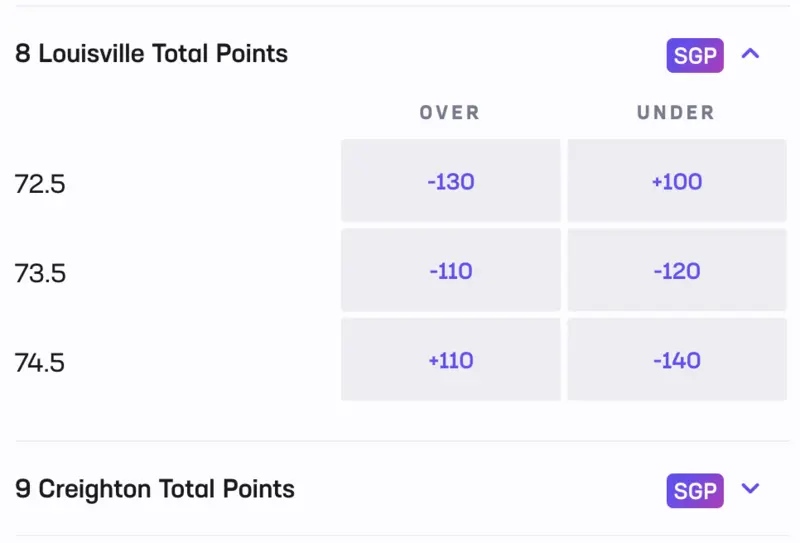Pick the Over 73.5 bet at -110
Screen dimensions: 800x543
pyautogui.click(x=451, y=270)
